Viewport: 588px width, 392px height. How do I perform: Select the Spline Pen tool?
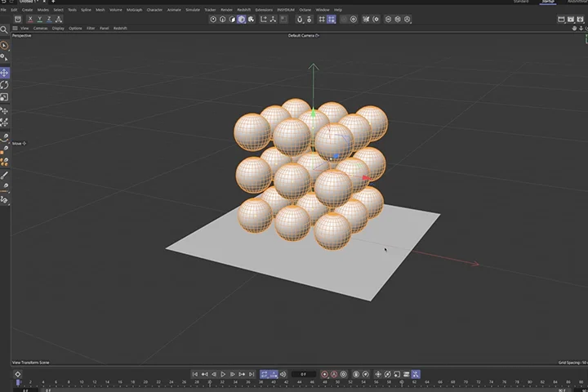point(5,137)
